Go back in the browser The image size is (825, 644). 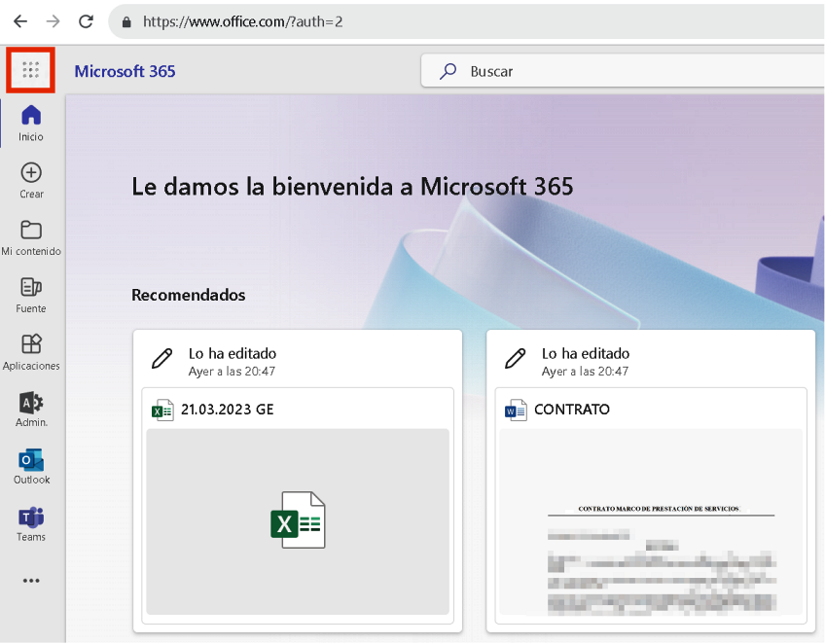[20, 21]
